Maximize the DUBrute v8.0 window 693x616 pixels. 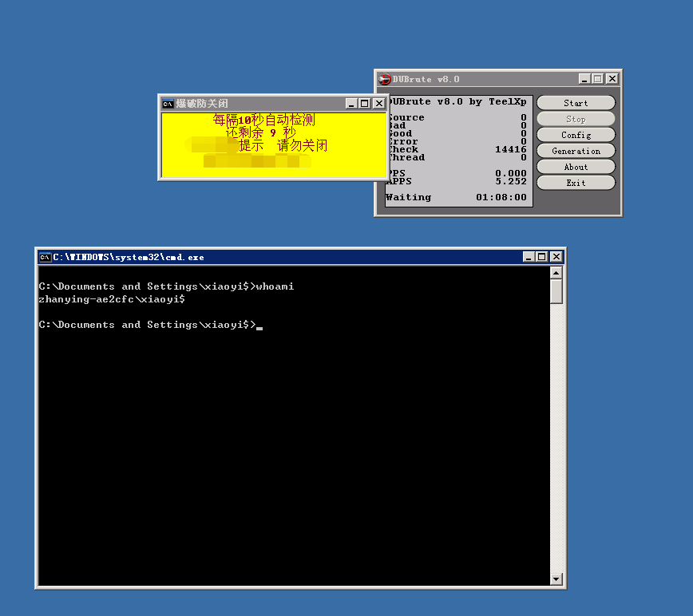[597, 79]
